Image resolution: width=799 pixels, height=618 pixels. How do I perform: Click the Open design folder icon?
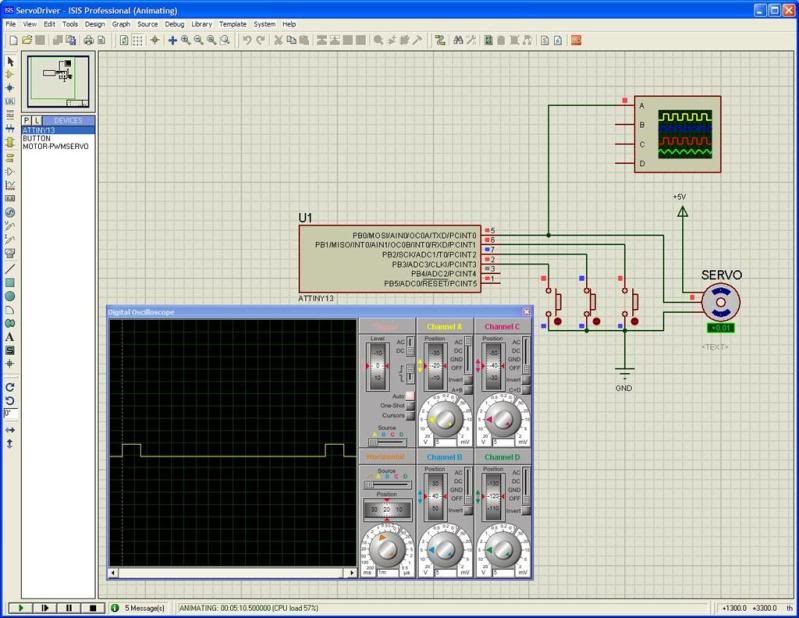[26, 40]
